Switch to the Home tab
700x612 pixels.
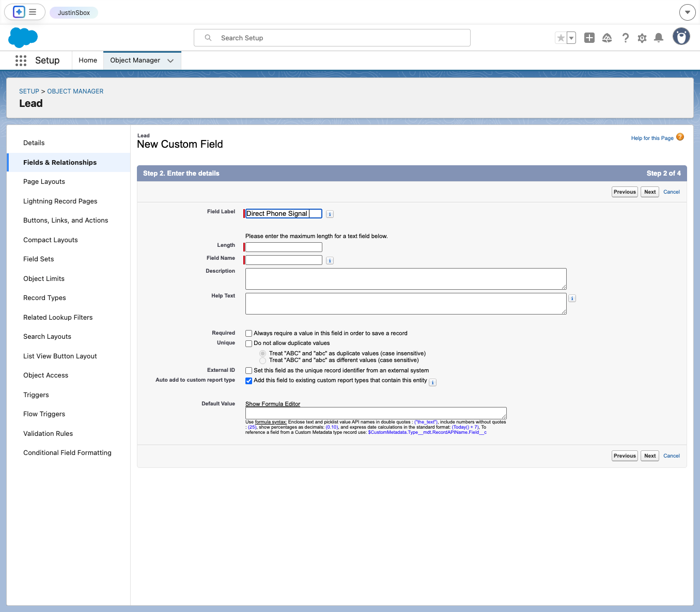[x=88, y=60]
